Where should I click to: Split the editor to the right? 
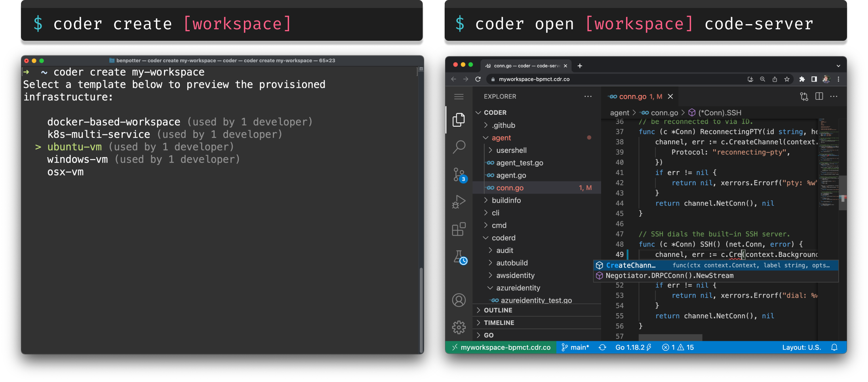tap(819, 96)
